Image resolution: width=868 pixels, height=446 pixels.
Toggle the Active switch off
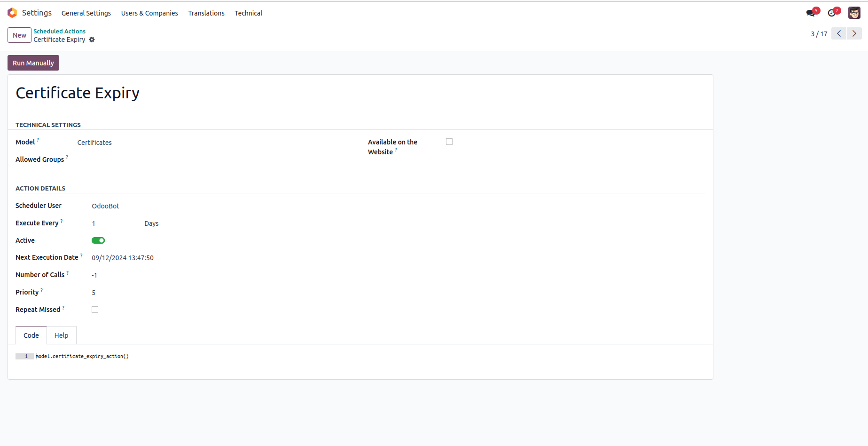pyautogui.click(x=98, y=240)
